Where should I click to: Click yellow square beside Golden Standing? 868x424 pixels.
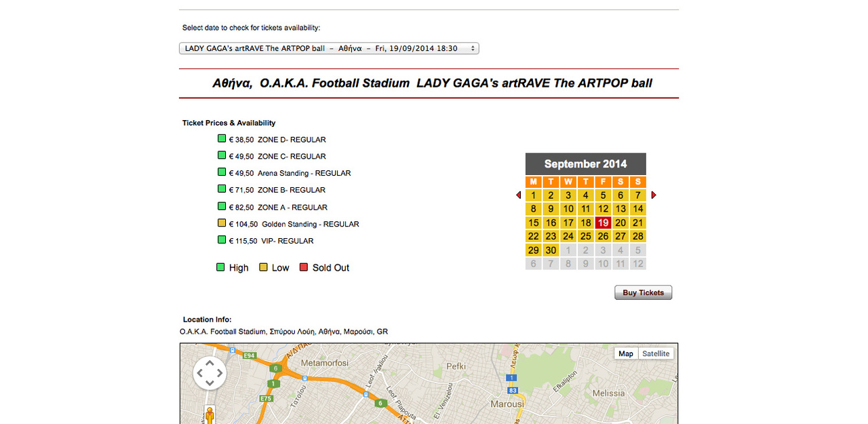point(222,223)
